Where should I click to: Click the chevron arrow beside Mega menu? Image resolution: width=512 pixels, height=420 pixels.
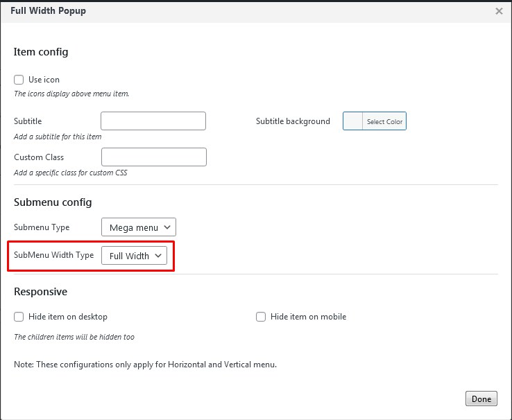point(167,227)
